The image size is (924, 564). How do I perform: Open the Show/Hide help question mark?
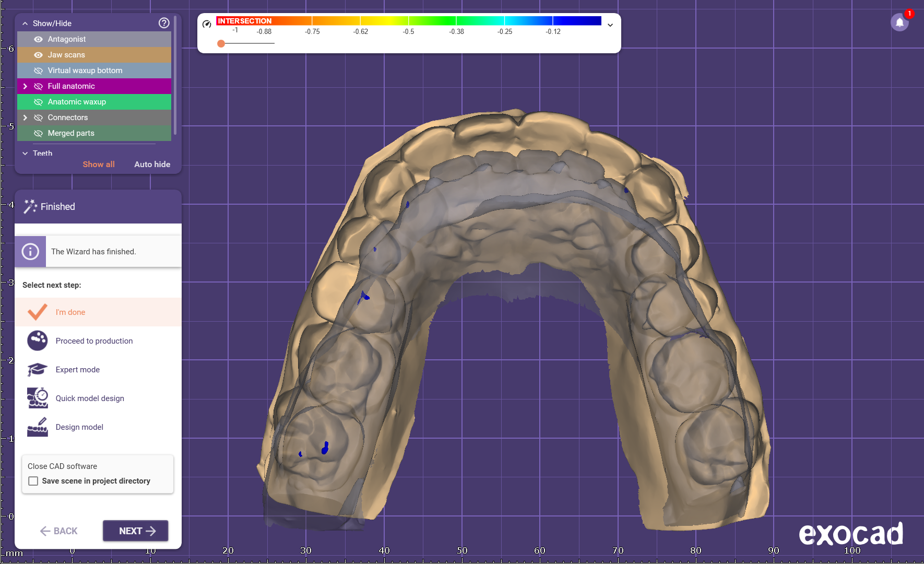coord(164,23)
